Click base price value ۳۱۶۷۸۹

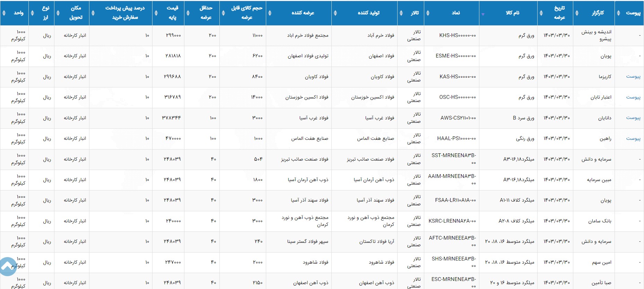pyautogui.click(x=172, y=97)
